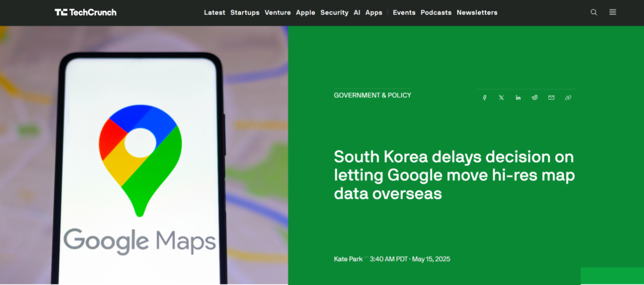Copy article link icon
Image resolution: width=644 pixels, height=285 pixels.
[x=568, y=98]
